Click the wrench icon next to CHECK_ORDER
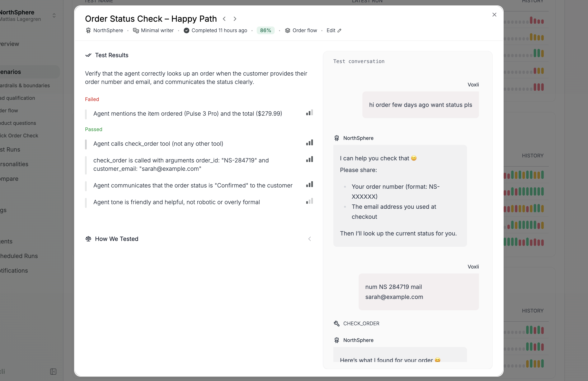Screen dimensions: 588x381 (x=337, y=323)
